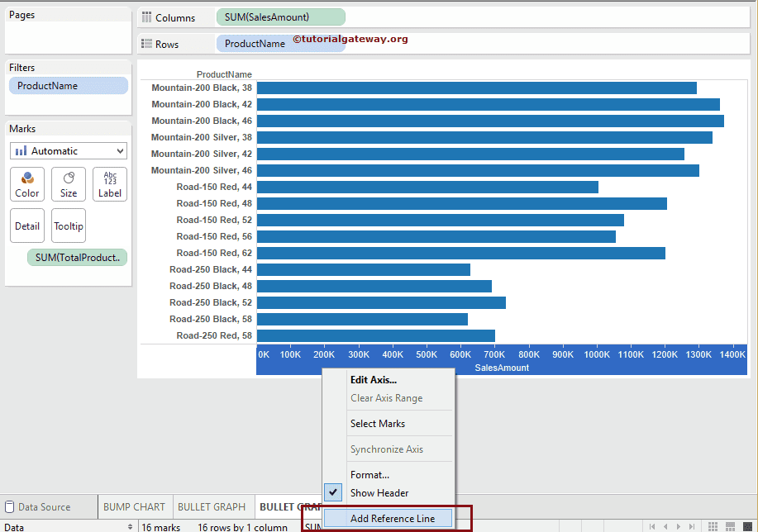Image resolution: width=758 pixels, height=532 pixels.
Task: Click the SUM(SalesAmount) pill in Columns
Action: [280, 17]
